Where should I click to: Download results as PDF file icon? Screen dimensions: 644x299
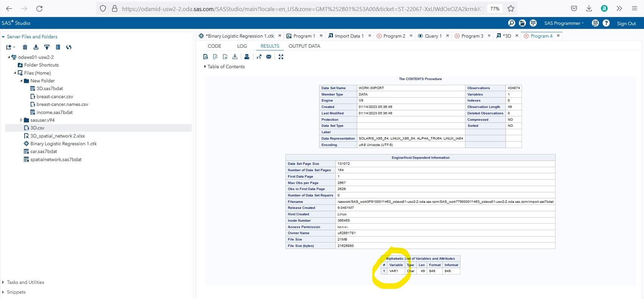coord(215,57)
